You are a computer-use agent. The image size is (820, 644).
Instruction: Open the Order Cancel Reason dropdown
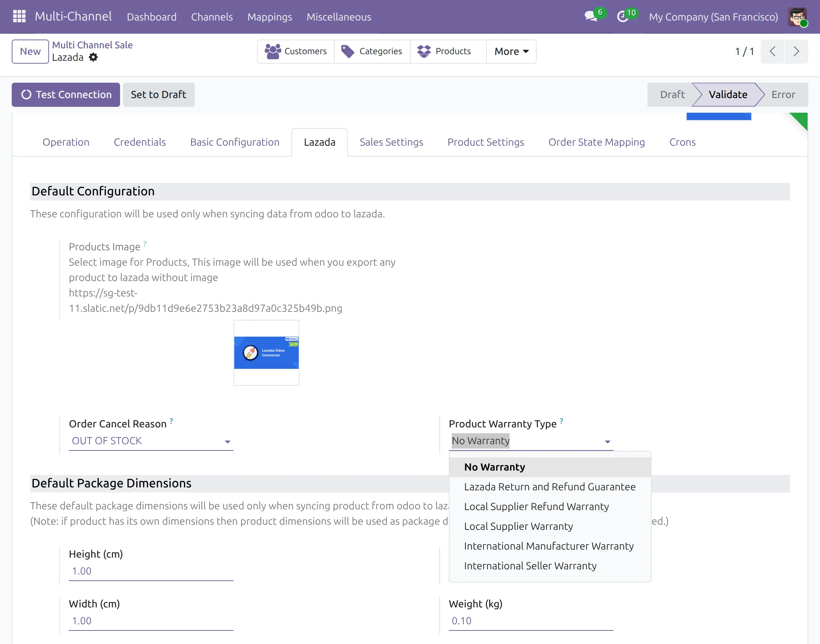click(151, 441)
